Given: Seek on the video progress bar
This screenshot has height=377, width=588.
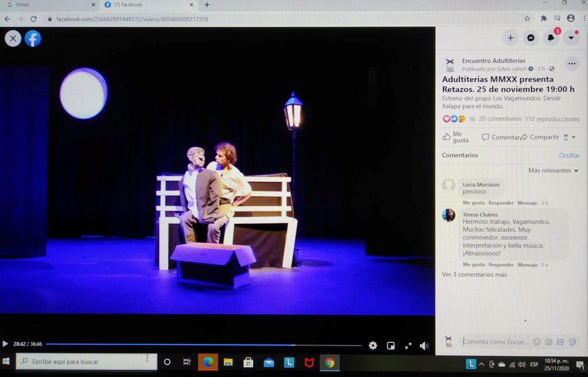Looking at the screenshot, I should 204,345.
